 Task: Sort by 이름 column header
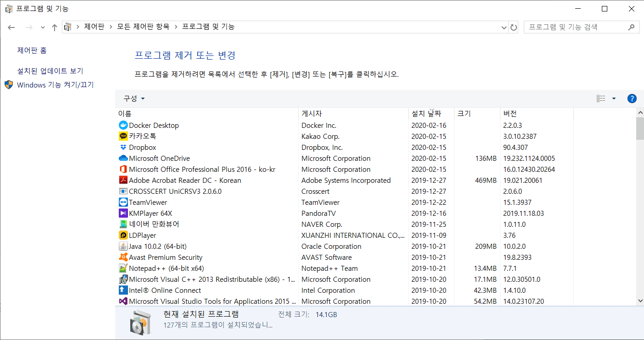pos(206,114)
